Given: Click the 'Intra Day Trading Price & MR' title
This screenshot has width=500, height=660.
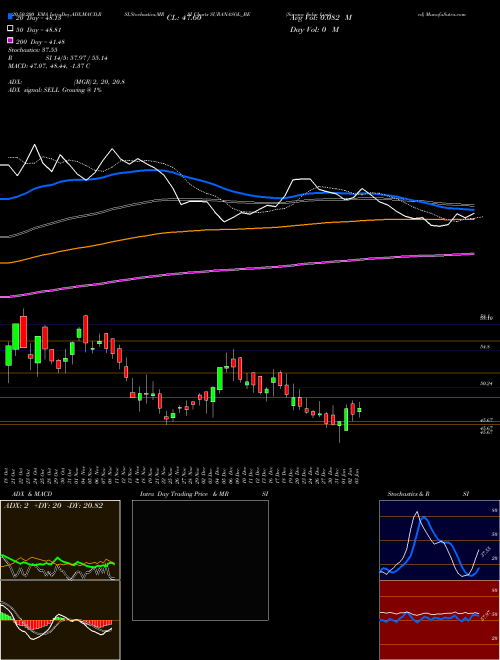Looking at the screenshot, I should (184, 494).
